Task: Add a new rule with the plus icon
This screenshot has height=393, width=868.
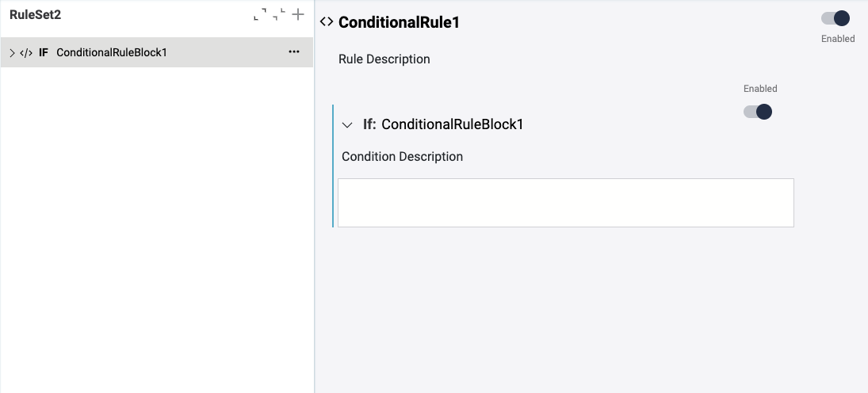Action: (298, 14)
